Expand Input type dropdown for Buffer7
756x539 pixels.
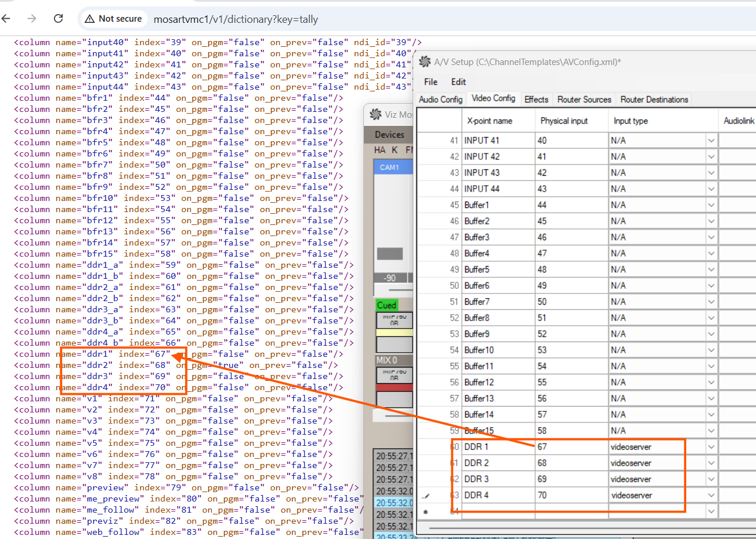[711, 302]
